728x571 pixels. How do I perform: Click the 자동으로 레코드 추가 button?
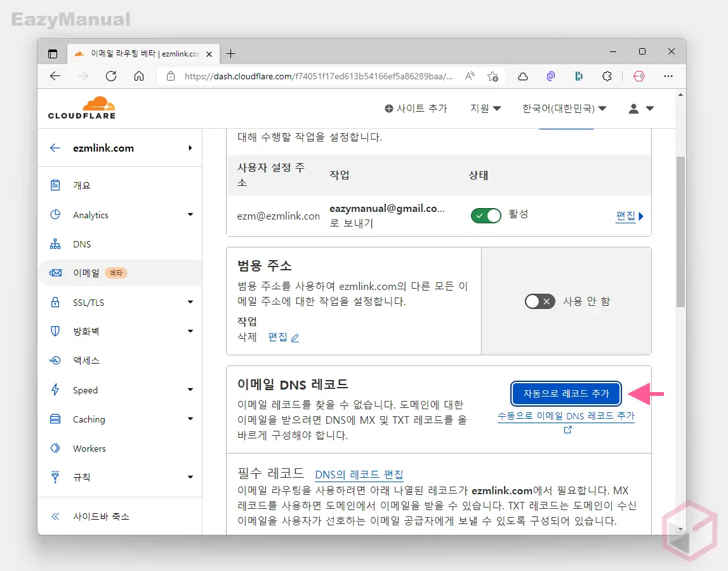click(x=566, y=393)
